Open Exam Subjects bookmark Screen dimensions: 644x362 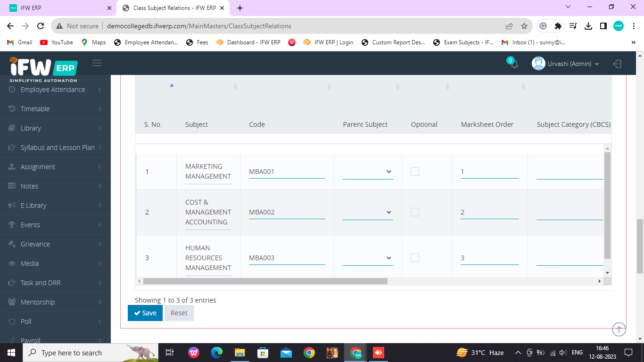tap(463, 42)
